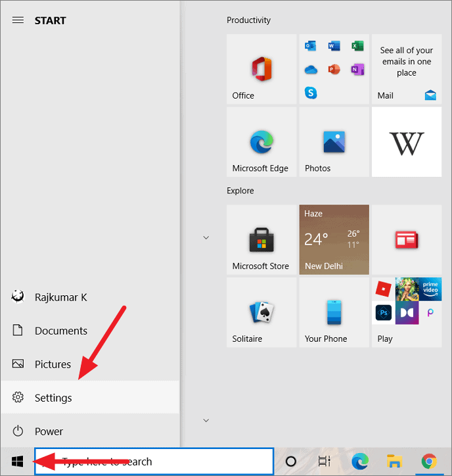Click the Windows Start button
The width and height of the screenshot is (452, 476).
(17, 462)
